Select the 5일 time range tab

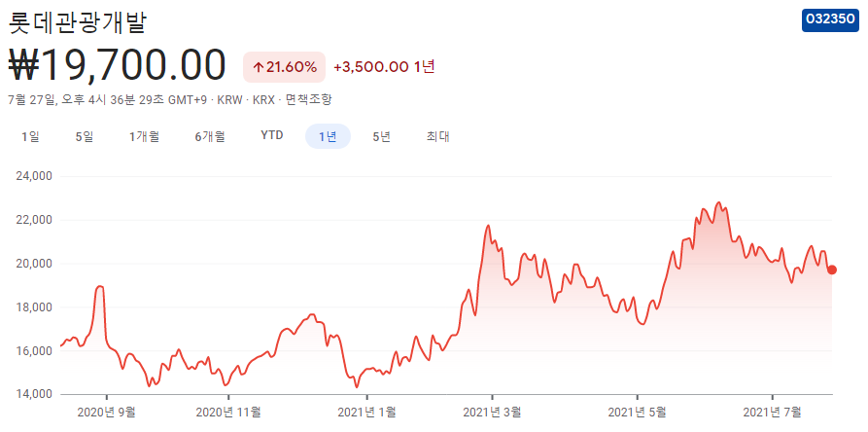pos(85,137)
